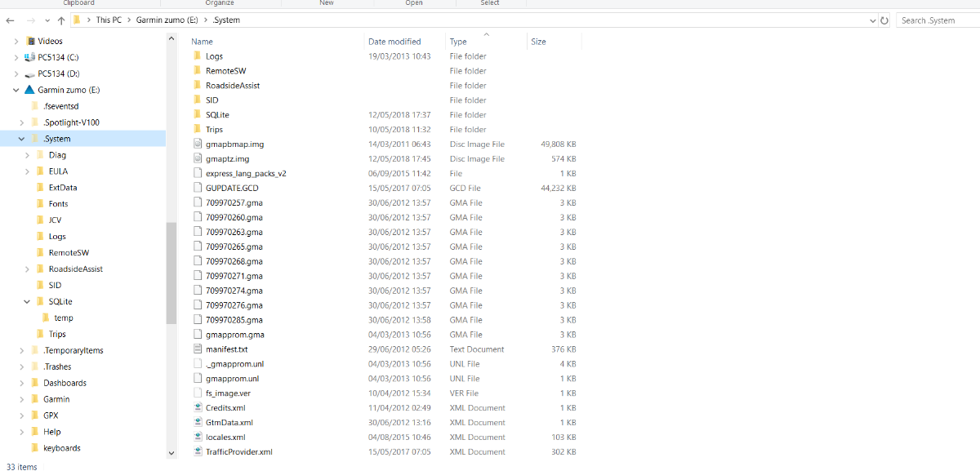This screenshot has height=471, width=980.
Task: Open JCV folder in navigation tree
Action: [x=55, y=220]
